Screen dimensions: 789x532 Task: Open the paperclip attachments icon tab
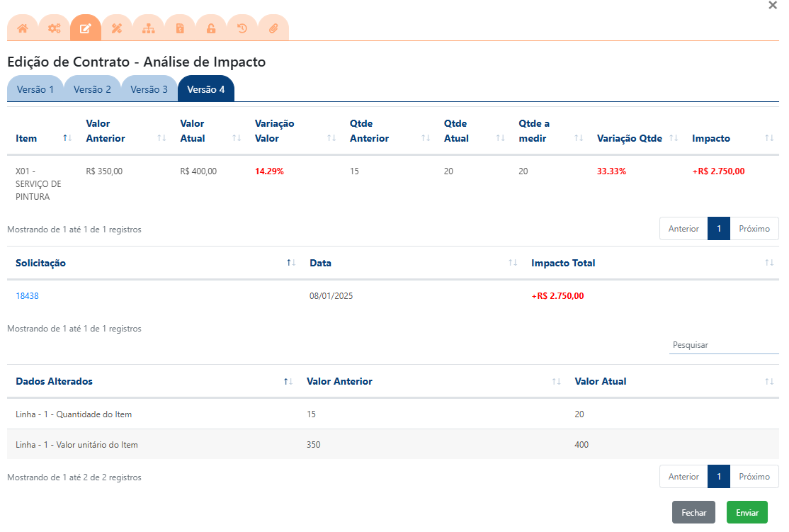(273, 28)
